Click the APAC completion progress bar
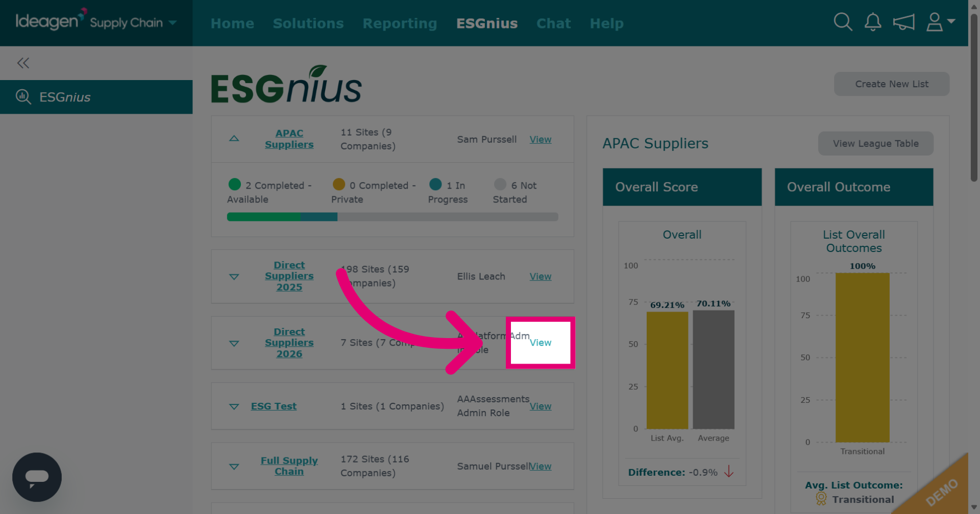 [393, 217]
